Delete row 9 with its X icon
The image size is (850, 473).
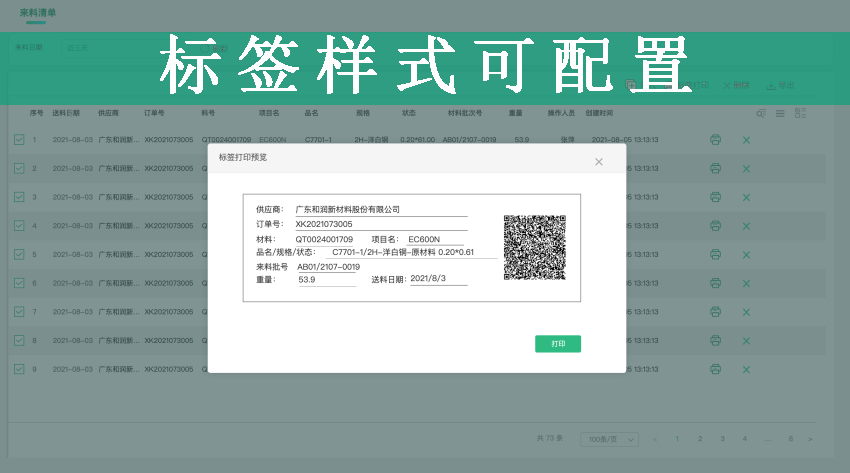[x=746, y=370]
